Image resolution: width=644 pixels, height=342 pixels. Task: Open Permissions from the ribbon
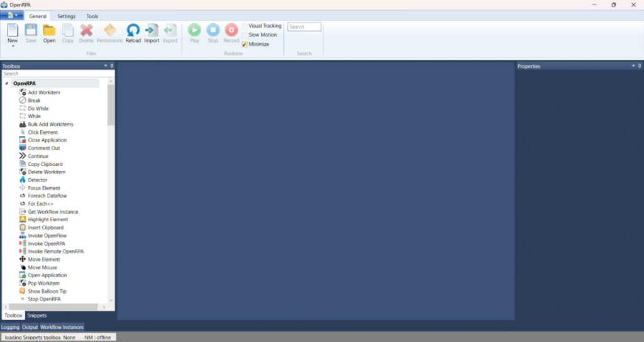[109, 30]
